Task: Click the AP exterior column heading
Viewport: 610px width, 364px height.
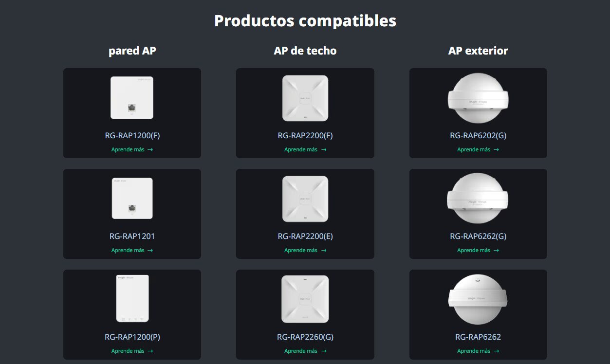Action: click(478, 51)
